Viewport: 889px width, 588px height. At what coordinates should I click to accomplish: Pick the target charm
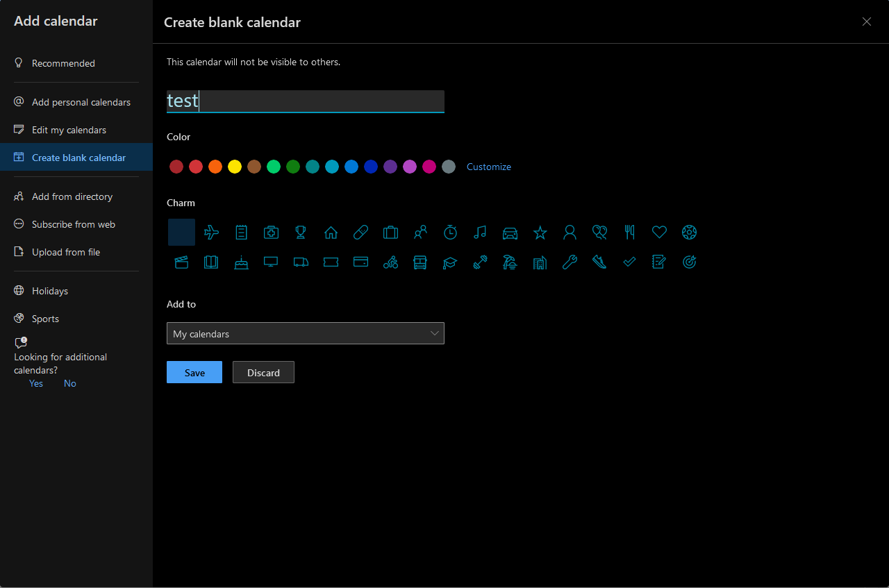[689, 262]
